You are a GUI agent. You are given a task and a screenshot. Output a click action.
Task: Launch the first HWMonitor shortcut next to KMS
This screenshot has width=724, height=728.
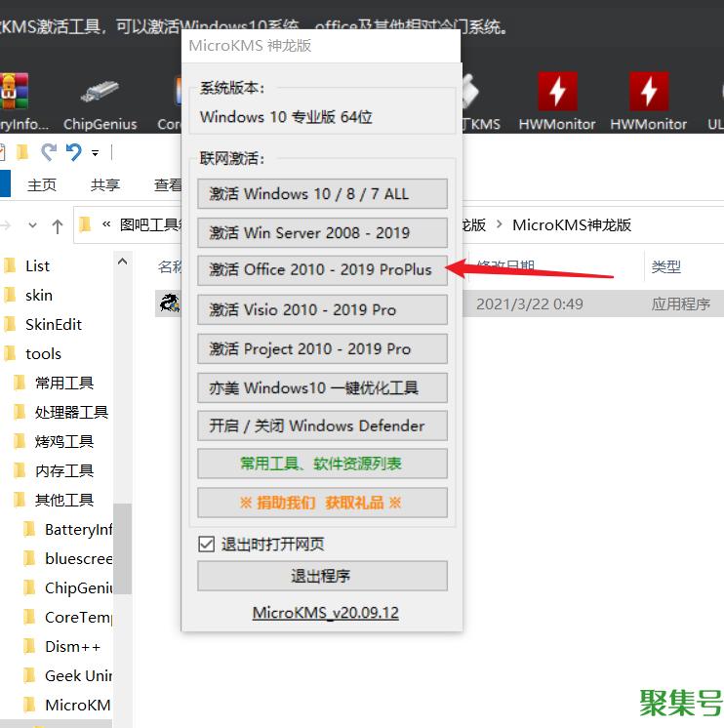(x=557, y=91)
